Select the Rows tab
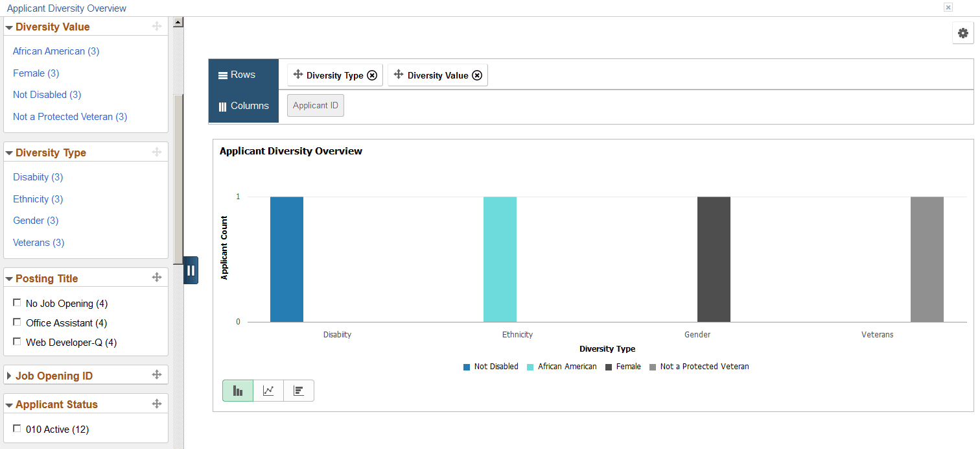Image resolution: width=980 pixels, height=449 pixels. click(x=243, y=75)
